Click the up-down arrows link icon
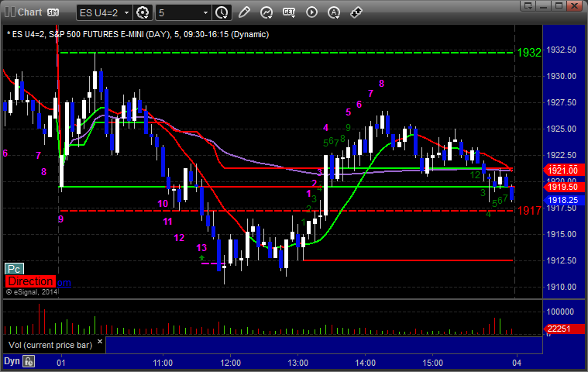Image resolution: width=588 pixels, height=372 pixels. 356,12
